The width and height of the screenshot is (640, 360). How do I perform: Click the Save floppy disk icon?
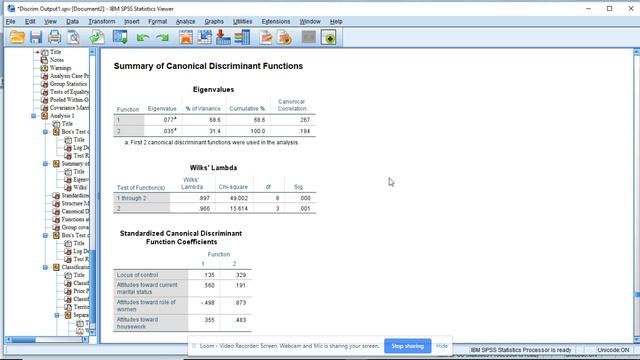click(36, 37)
